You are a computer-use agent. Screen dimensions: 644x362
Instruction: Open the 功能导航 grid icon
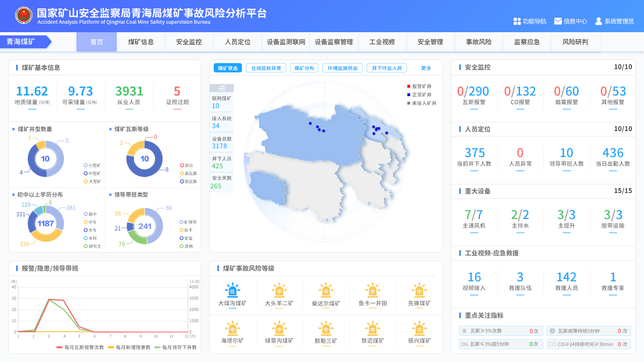(517, 21)
